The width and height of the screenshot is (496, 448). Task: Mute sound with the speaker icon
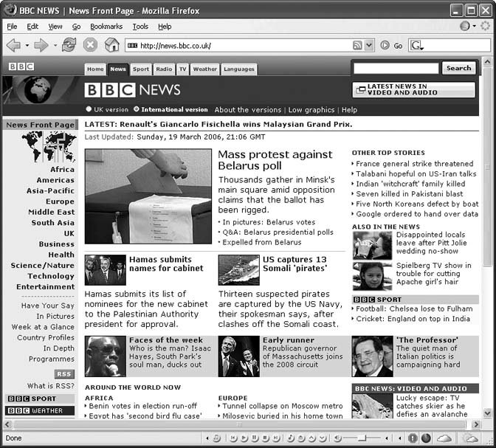point(337,438)
